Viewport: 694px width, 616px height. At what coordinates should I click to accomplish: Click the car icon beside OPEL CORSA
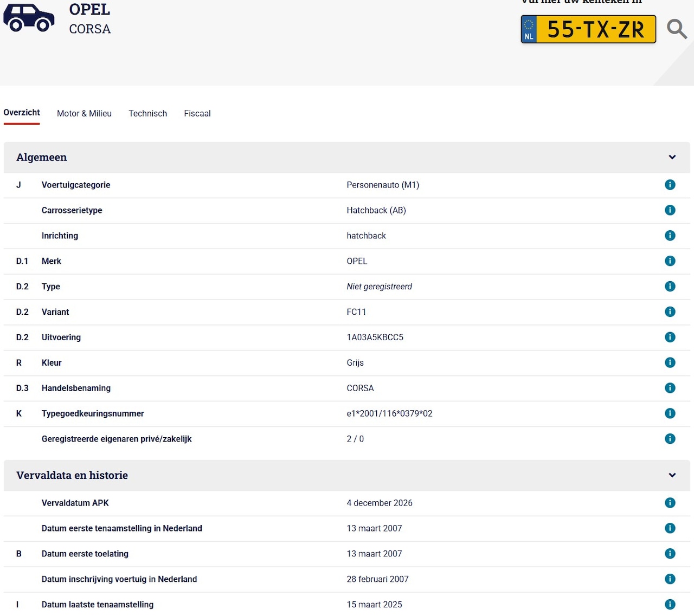tap(29, 17)
